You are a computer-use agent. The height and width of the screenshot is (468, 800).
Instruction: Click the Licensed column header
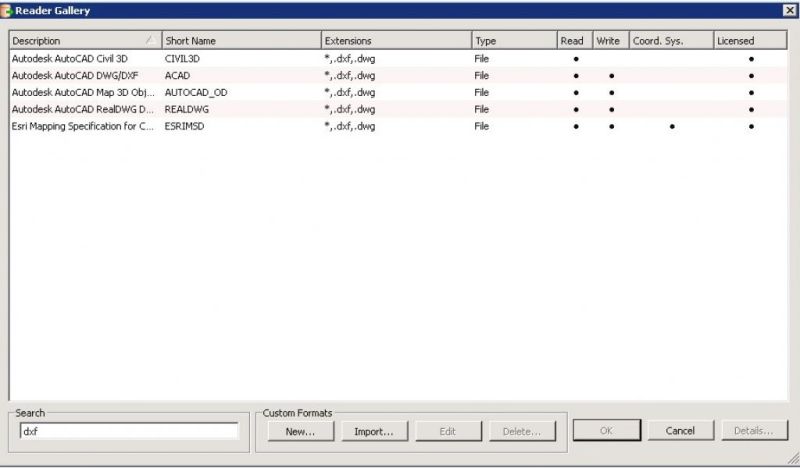pyautogui.click(x=750, y=40)
